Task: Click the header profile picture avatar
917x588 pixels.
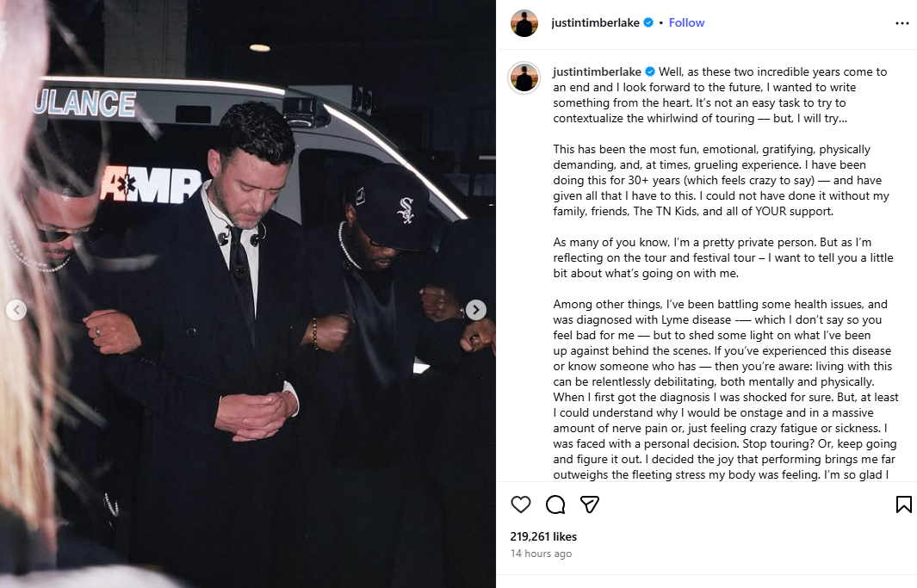Action: [x=524, y=23]
